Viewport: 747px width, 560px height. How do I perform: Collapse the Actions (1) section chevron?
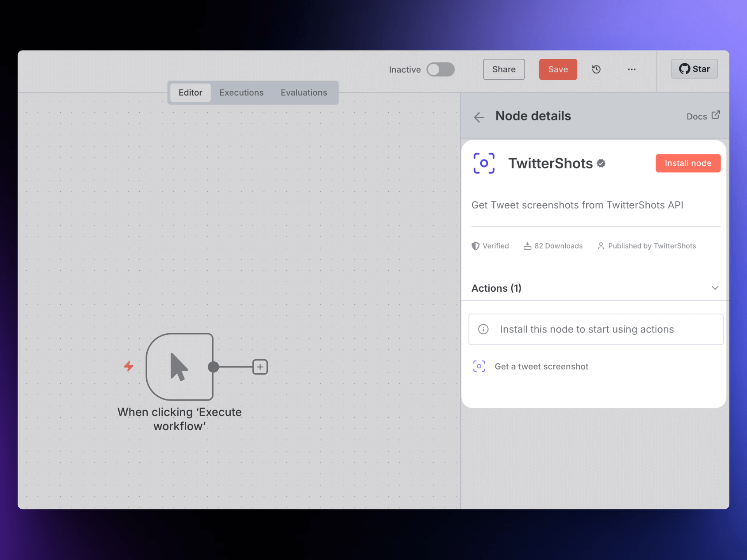point(715,288)
